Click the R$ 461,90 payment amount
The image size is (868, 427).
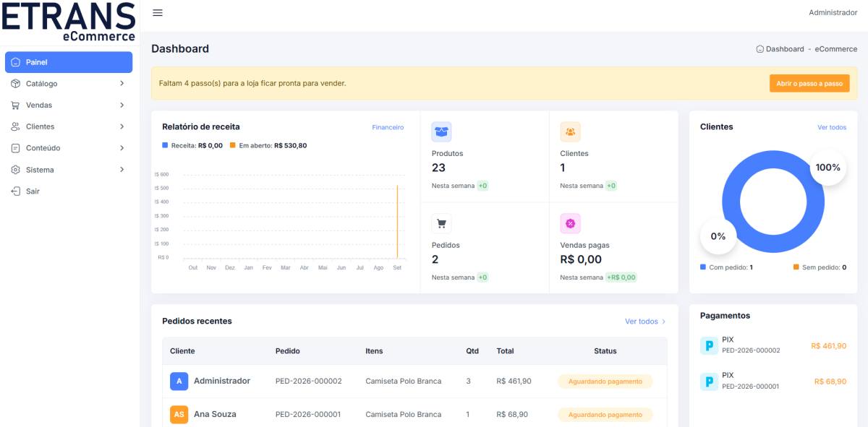829,346
